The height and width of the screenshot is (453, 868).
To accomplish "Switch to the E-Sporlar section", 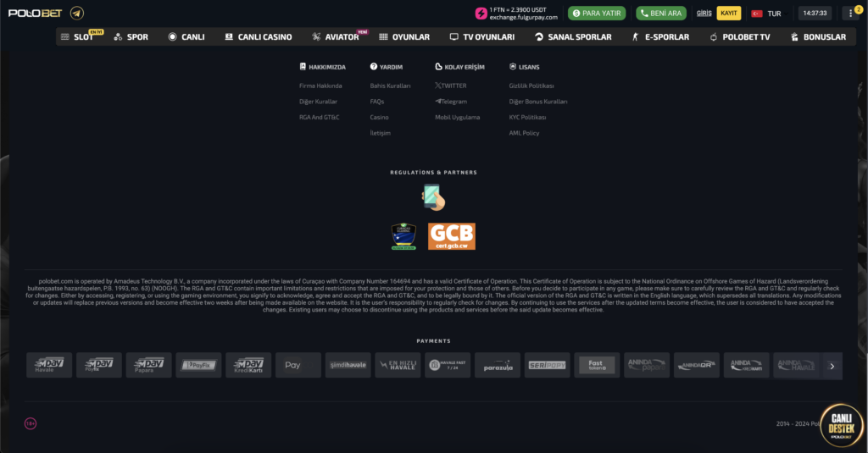I will pyautogui.click(x=660, y=37).
